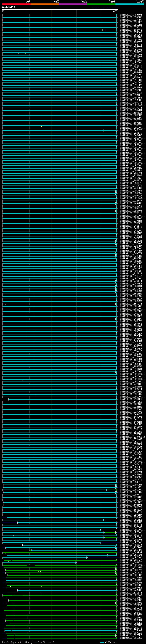Select the UniRef100_P03974 label

[x=131, y=181]
